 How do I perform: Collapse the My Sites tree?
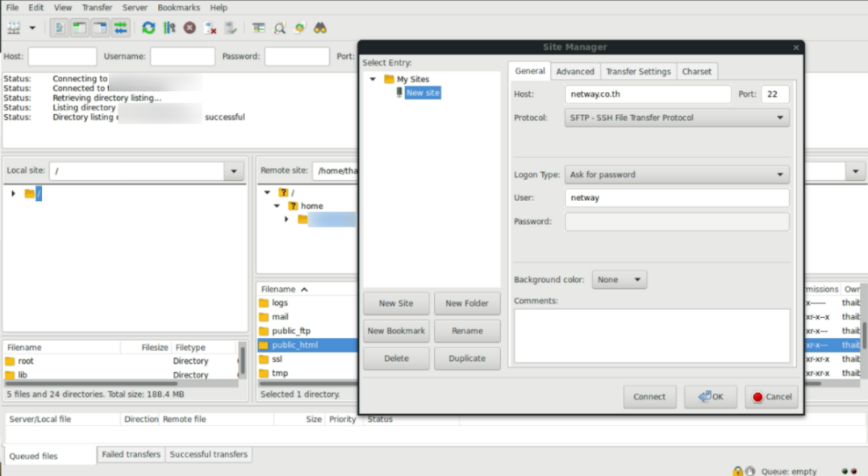373,79
